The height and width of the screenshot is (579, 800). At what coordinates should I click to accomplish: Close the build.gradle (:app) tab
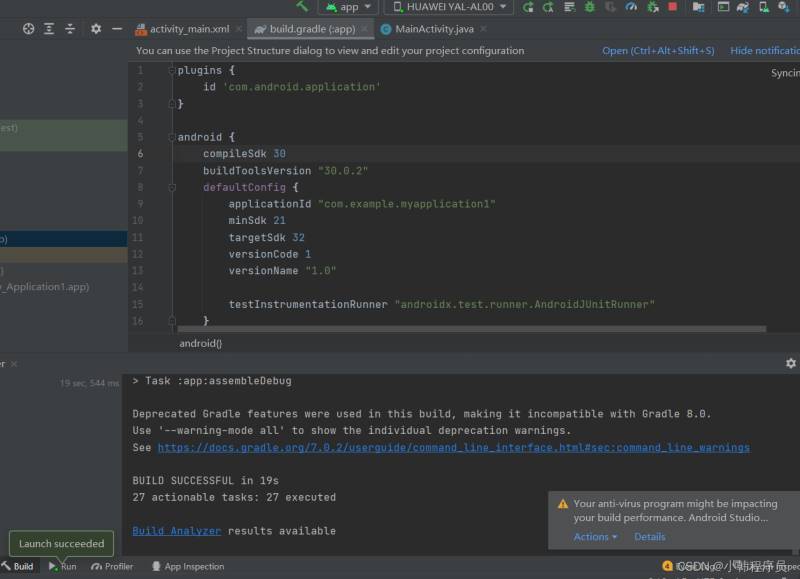pos(364,29)
